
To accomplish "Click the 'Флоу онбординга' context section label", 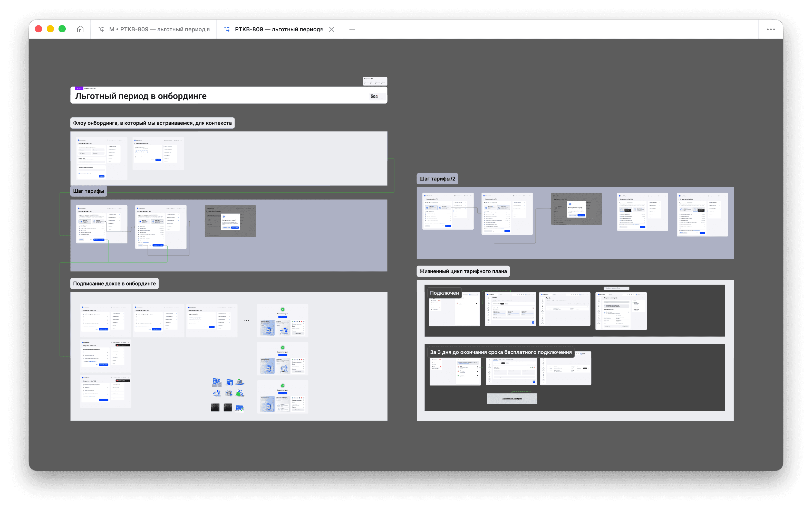I will tap(152, 123).
